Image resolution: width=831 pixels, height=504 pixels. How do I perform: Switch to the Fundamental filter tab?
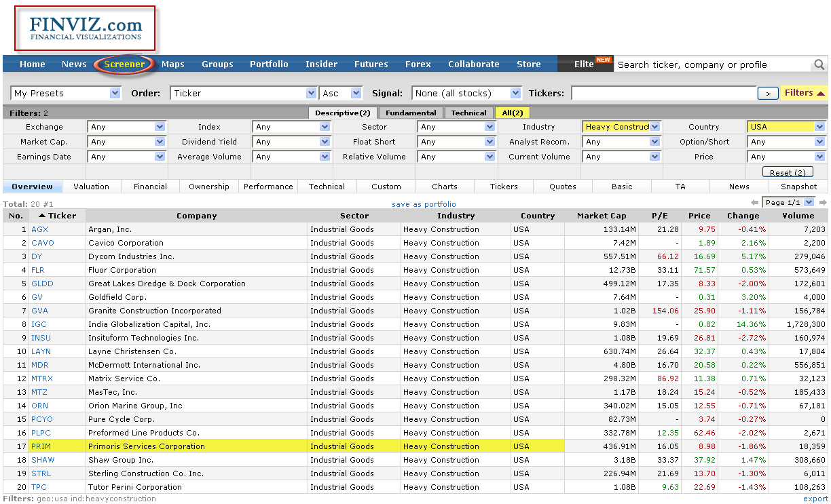411,113
